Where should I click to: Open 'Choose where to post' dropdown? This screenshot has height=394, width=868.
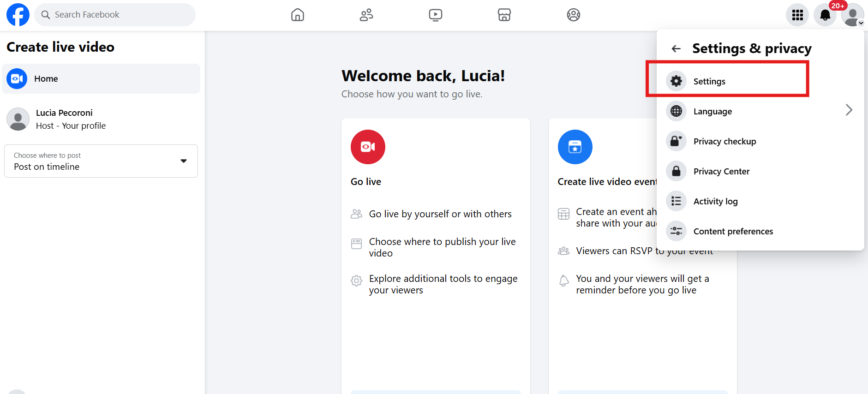click(x=101, y=161)
